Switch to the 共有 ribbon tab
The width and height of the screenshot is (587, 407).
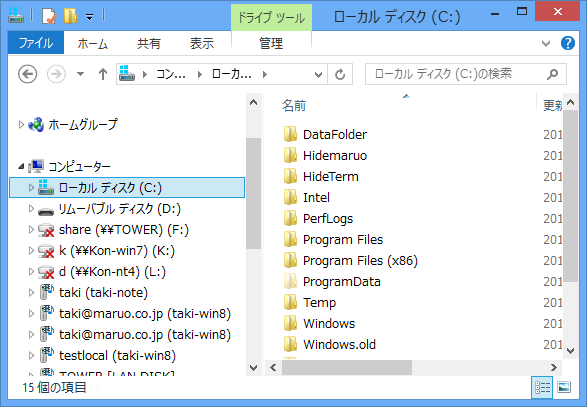(x=149, y=43)
